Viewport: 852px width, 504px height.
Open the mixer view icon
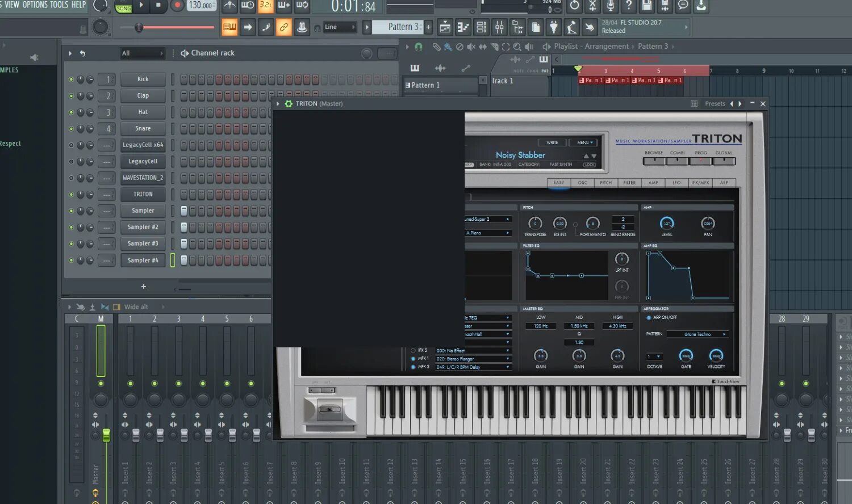(x=499, y=27)
